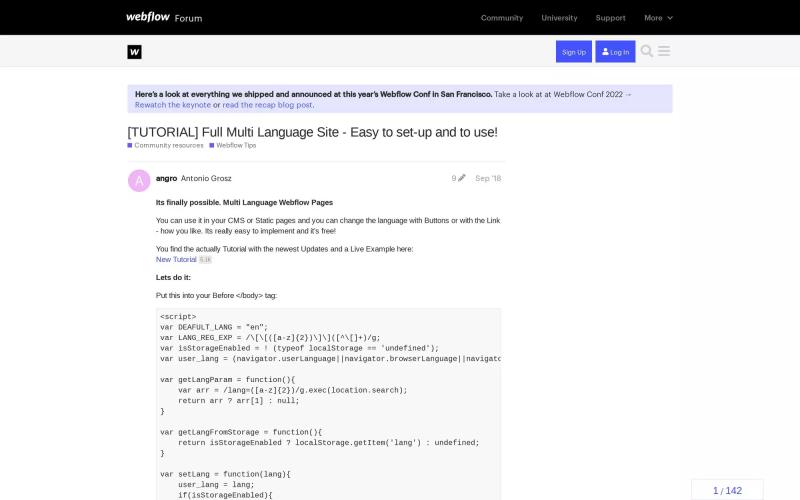Click the topic title heading

click(x=312, y=132)
